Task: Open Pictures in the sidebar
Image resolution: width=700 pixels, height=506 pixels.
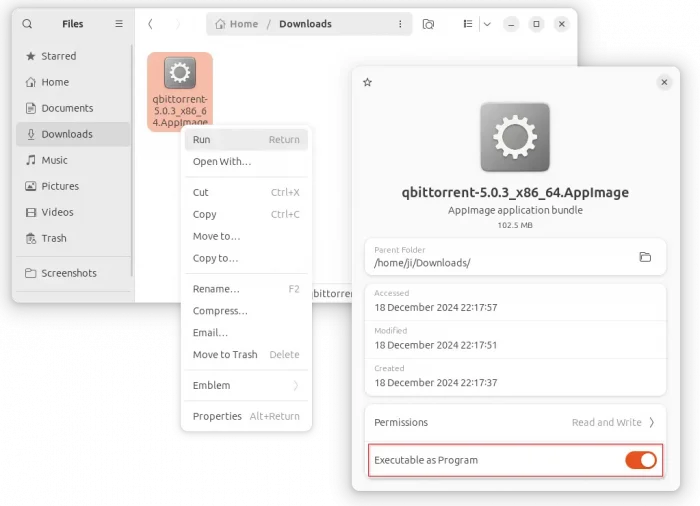Action: pos(73,186)
